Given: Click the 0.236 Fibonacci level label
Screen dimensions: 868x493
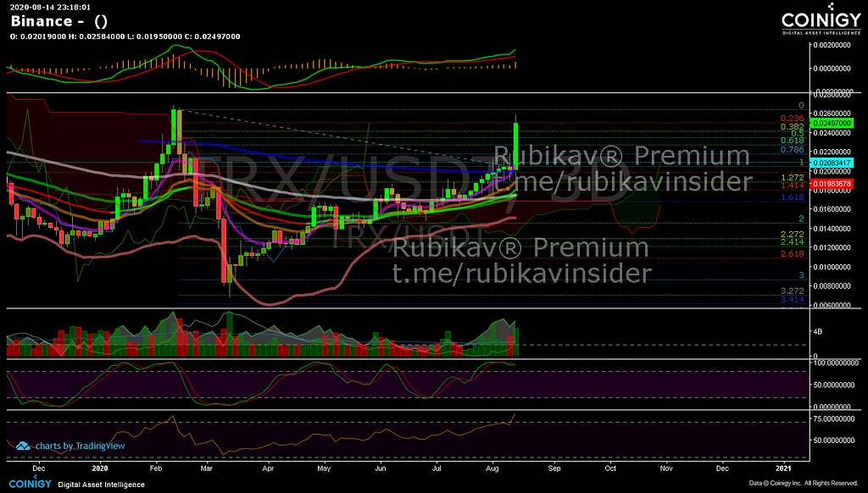Looking at the screenshot, I should pyautogui.click(x=793, y=119).
